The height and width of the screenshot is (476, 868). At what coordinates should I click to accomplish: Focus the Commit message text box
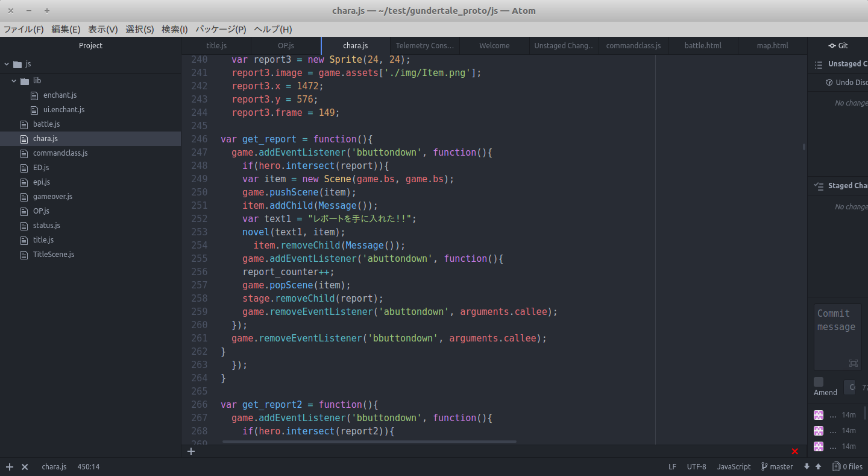coord(837,337)
